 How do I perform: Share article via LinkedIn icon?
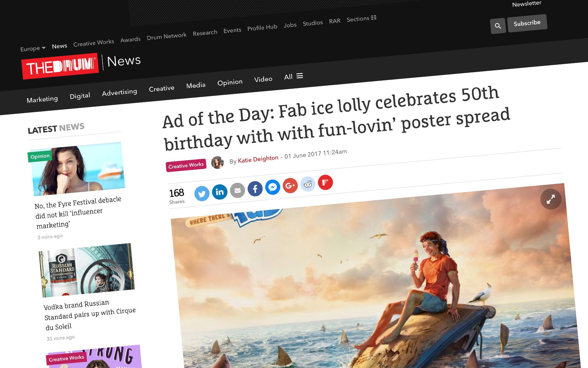[x=220, y=192]
